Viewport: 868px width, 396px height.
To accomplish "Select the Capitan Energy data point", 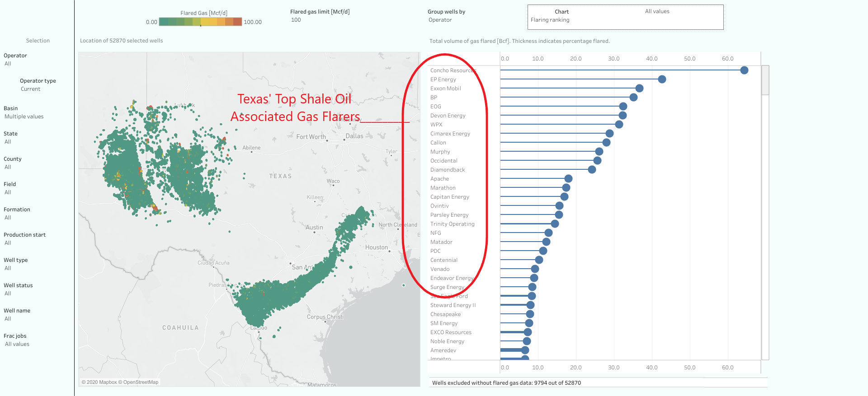I will pyautogui.click(x=564, y=196).
